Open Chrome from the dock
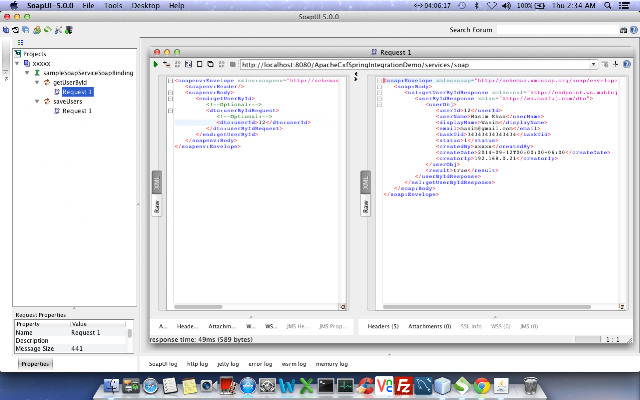Viewport: 640px width, 400px height. click(x=482, y=385)
